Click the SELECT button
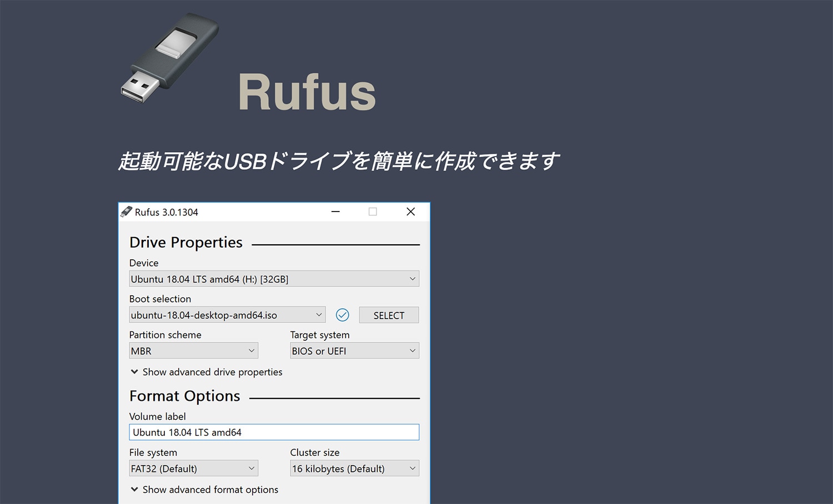This screenshot has width=833, height=504. point(389,315)
